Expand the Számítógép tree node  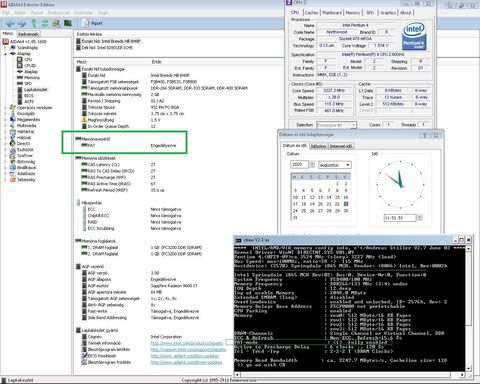click(5, 48)
